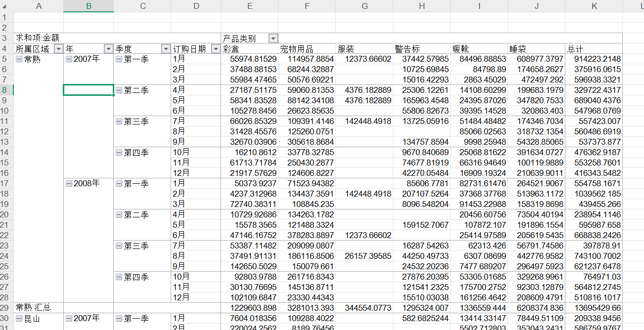Click the 总计 column heading cell
Image resolution: width=644 pixels, height=330 pixels.
pyautogui.click(x=594, y=49)
